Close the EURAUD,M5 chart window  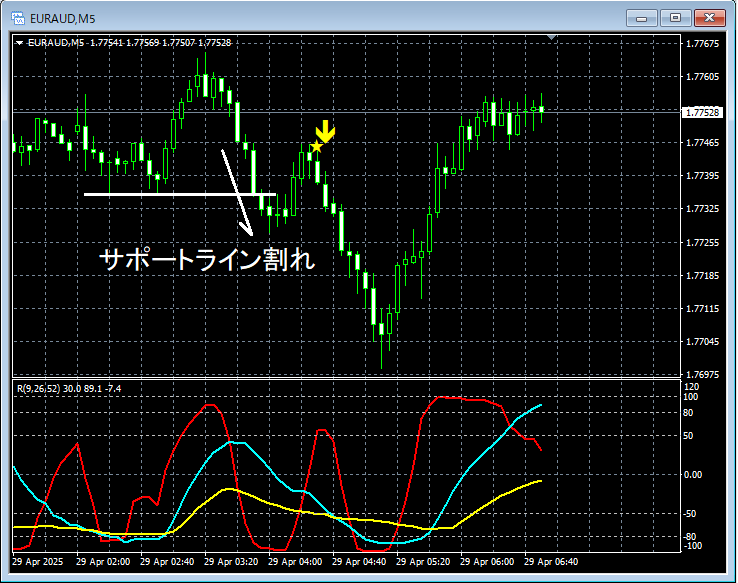[710, 18]
